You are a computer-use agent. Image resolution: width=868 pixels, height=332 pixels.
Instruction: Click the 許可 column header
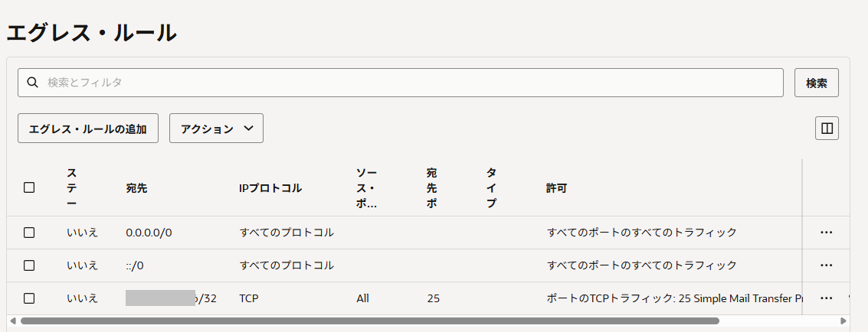pyautogui.click(x=556, y=188)
